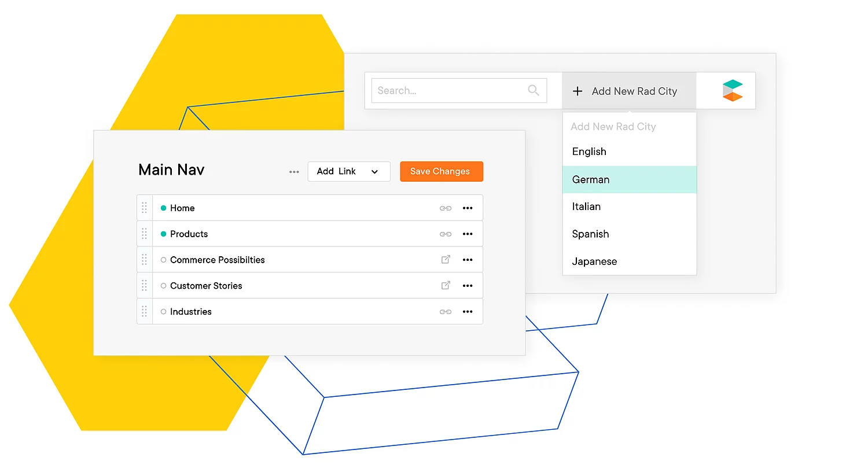868x472 pixels.
Task: Toggle the published status dot for Products
Action: pos(163,234)
